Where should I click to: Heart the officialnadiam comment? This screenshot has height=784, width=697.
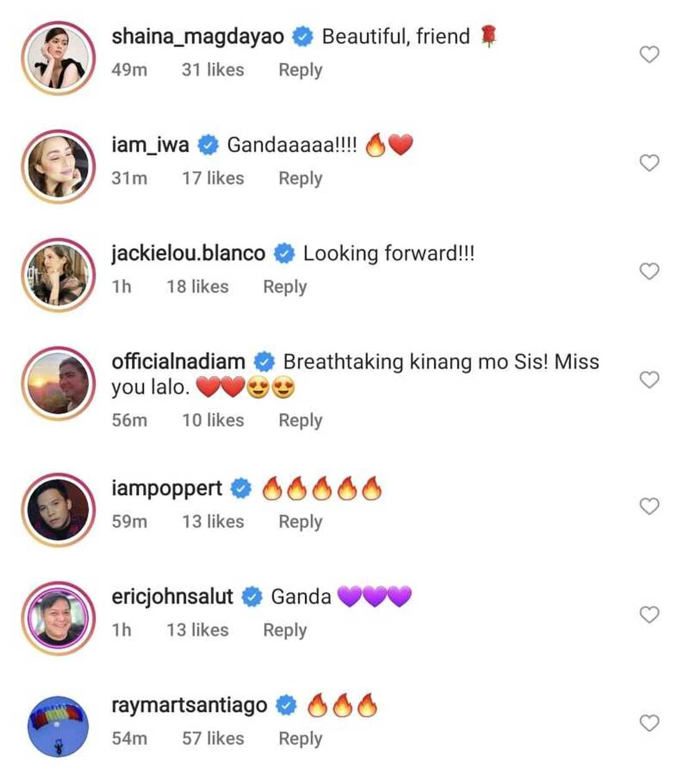coord(649,380)
